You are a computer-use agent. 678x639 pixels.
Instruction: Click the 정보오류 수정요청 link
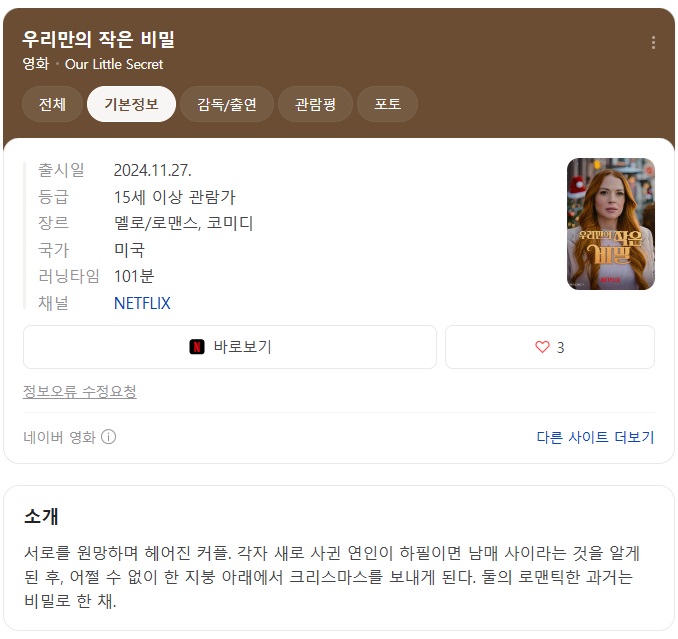tap(80, 391)
